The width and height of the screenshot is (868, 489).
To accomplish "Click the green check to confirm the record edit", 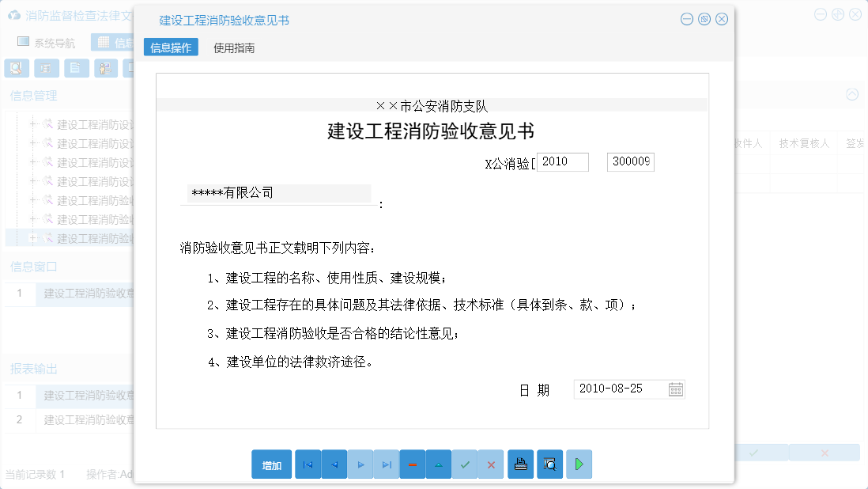I will (465, 464).
